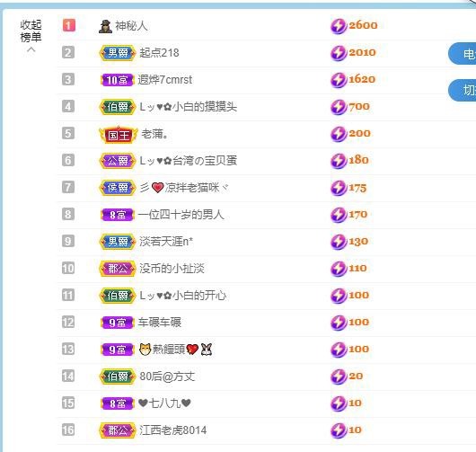Click 郡公 badge beside 江西老虎8014
The image size is (476, 452).
118,430
